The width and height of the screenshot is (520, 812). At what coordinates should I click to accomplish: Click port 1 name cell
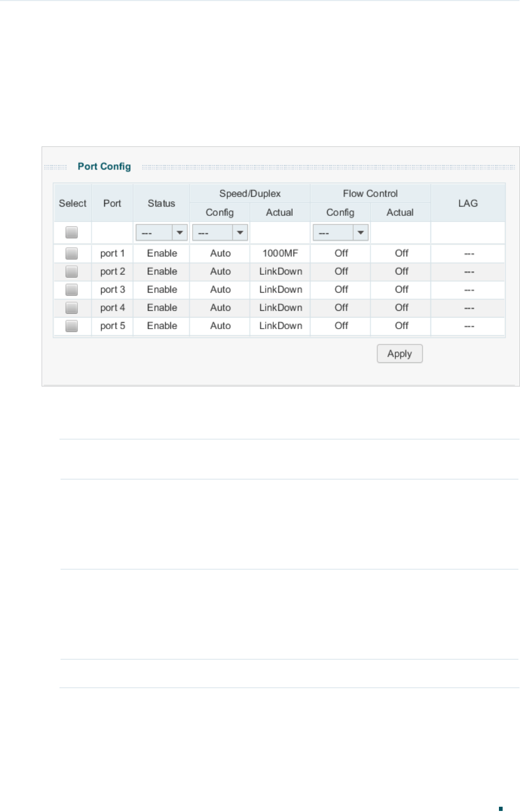point(112,253)
